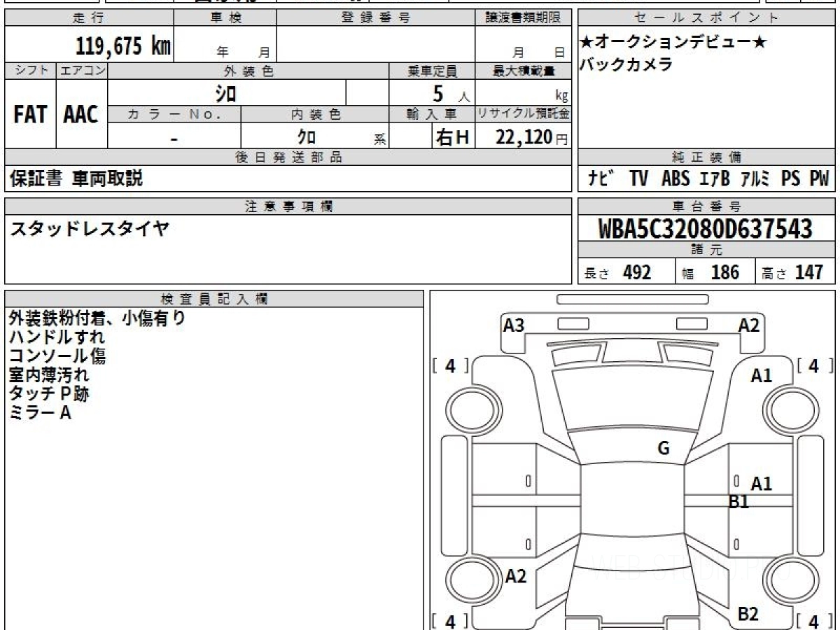
Task: Select the 22,120円 recycle deposit value
Action: (532, 137)
